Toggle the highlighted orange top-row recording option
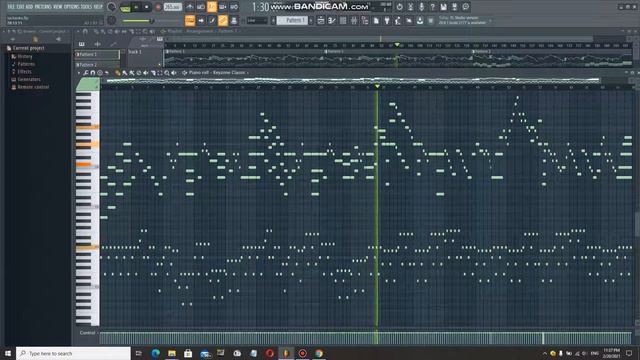This screenshot has width=640, height=360. 212,7
